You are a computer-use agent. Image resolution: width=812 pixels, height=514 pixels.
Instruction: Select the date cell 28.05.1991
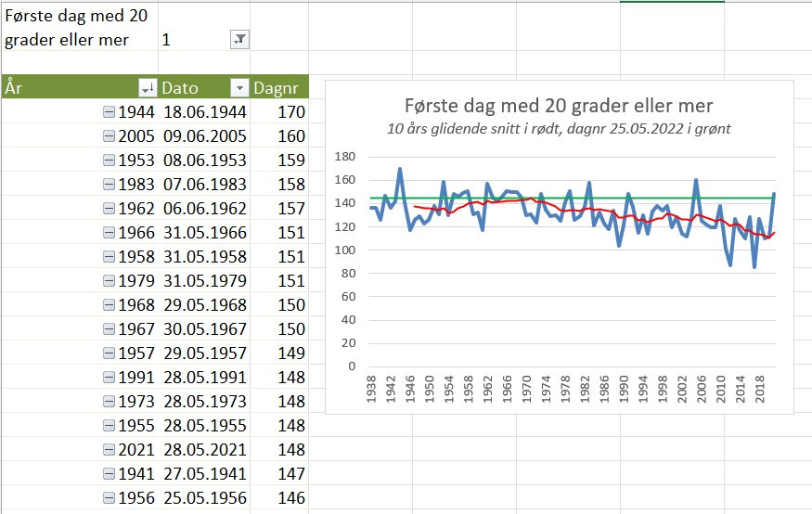[204, 378]
